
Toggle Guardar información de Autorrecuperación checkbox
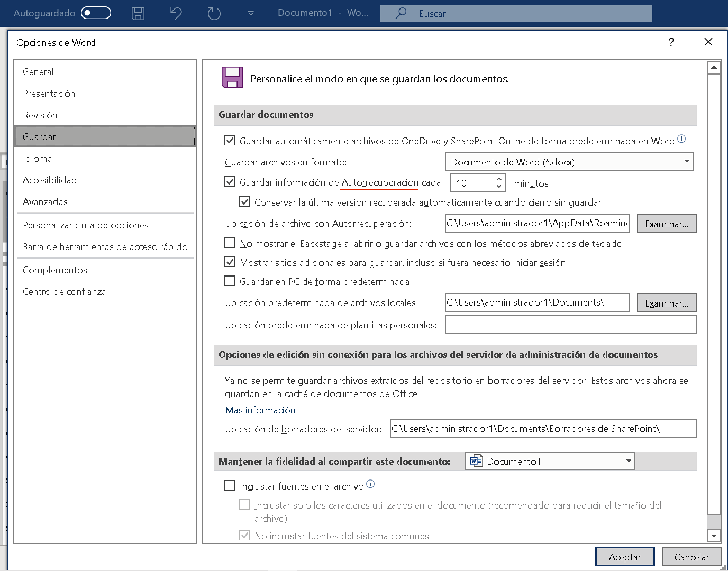[x=230, y=182]
